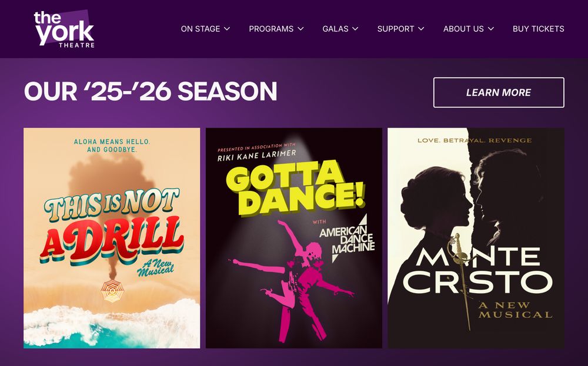Expand the About Us chevron
This screenshot has height=366, width=588.
point(491,29)
